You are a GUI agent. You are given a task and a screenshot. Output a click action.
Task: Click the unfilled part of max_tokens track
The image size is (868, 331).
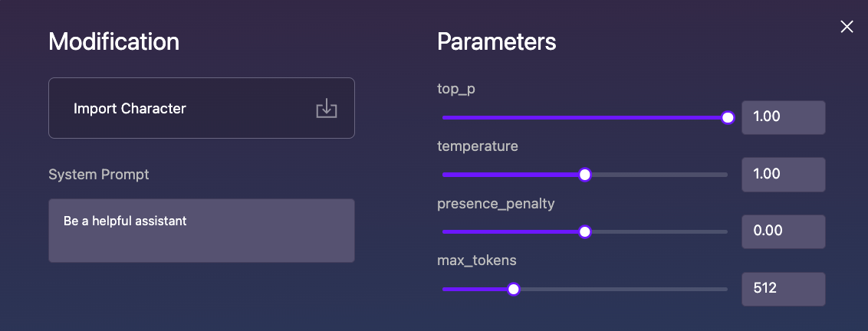click(621, 289)
